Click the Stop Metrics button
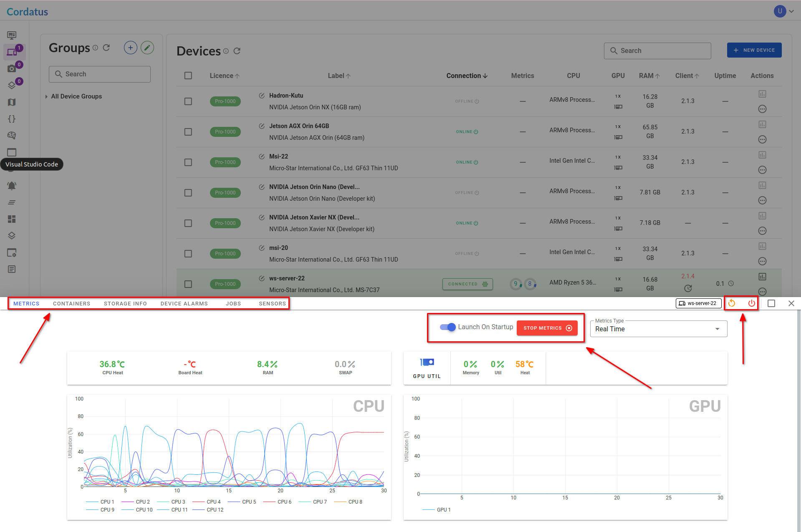This screenshot has width=801, height=532. [547, 328]
